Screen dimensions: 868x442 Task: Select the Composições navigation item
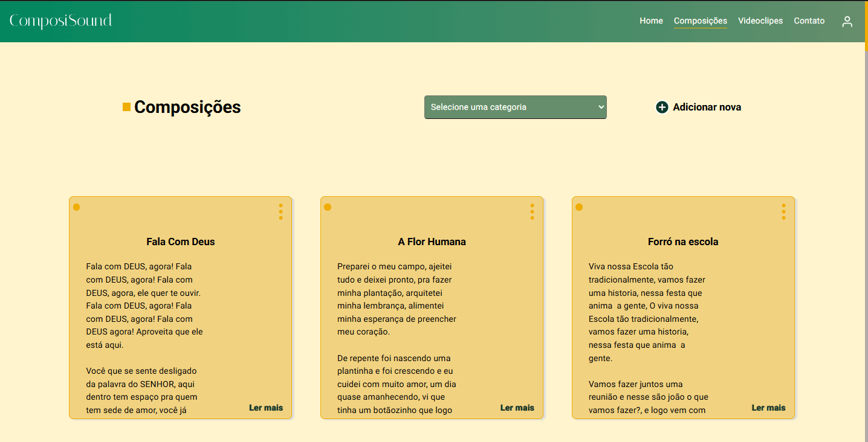click(x=700, y=21)
